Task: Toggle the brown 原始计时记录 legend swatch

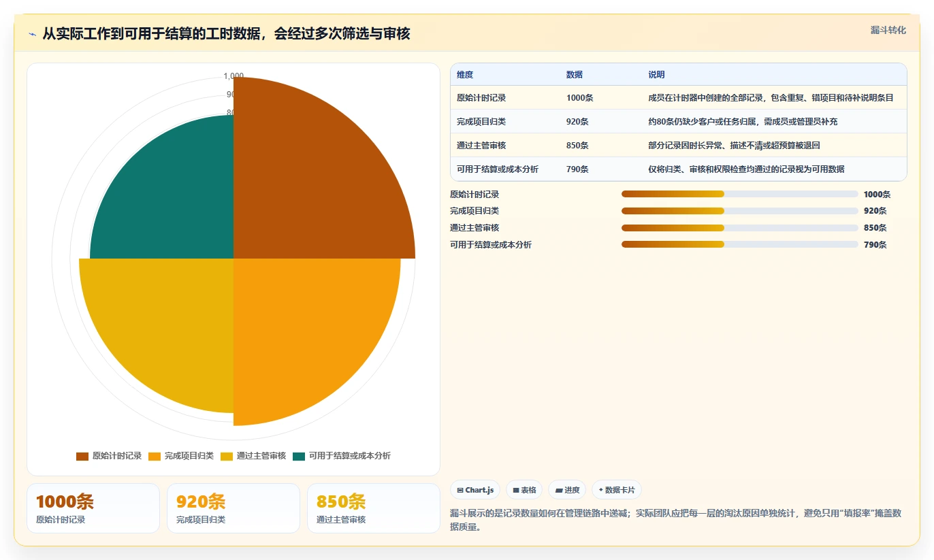Action: tap(82, 456)
